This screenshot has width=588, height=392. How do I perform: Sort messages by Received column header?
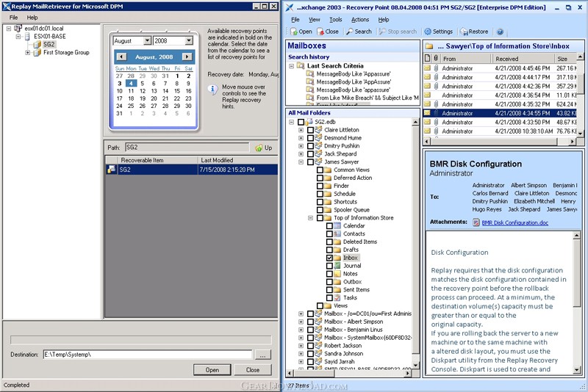pyautogui.click(x=523, y=59)
